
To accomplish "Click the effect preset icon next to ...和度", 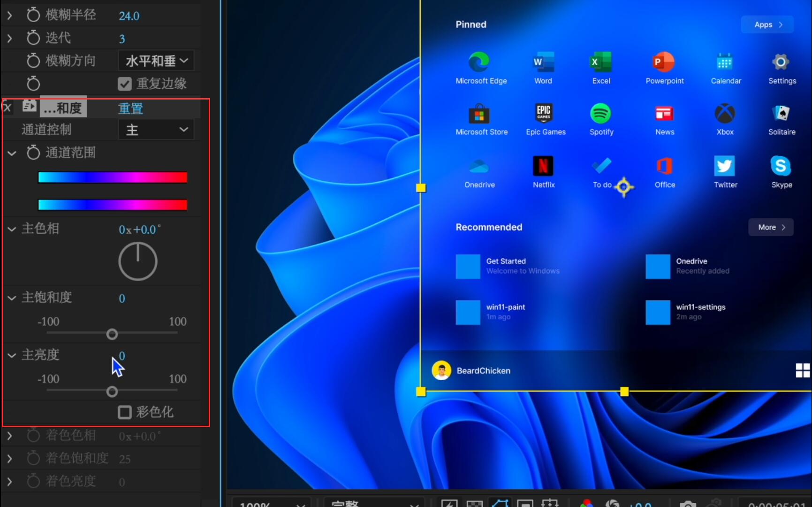I will pyautogui.click(x=29, y=107).
